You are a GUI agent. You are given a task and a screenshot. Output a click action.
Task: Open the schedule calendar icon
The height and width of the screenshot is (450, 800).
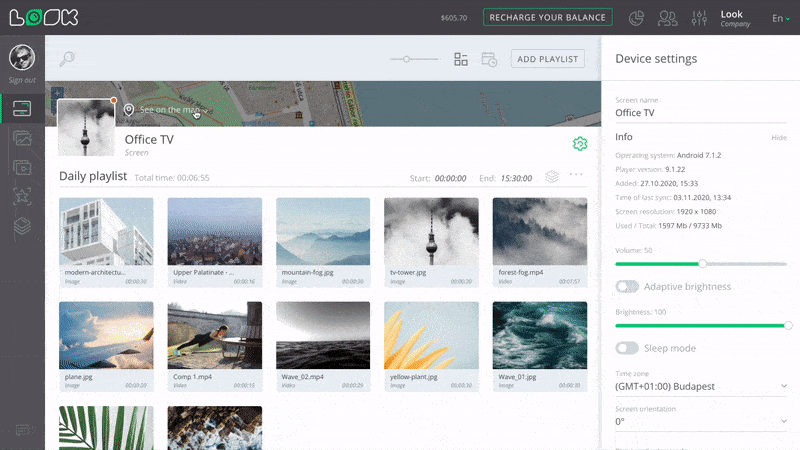[489, 59]
